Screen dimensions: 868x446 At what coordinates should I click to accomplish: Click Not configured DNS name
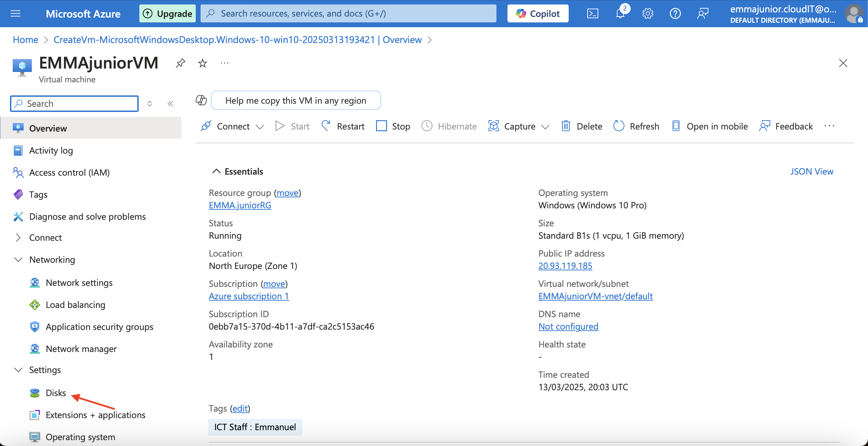pyautogui.click(x=568, y=326)
